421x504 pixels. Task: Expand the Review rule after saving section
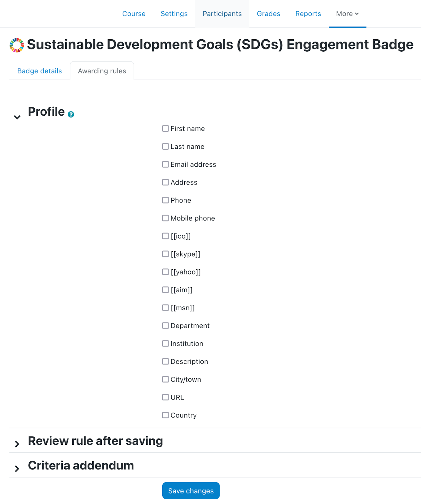coord(17,444)
